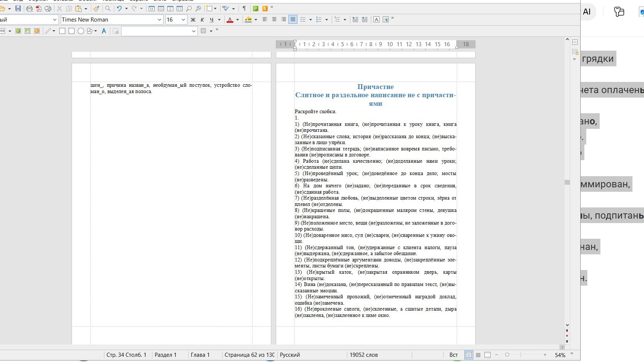Viewport: 644px width, 362px height.
Task: Save the document with the floppy icon
Action: click(18, 8)
